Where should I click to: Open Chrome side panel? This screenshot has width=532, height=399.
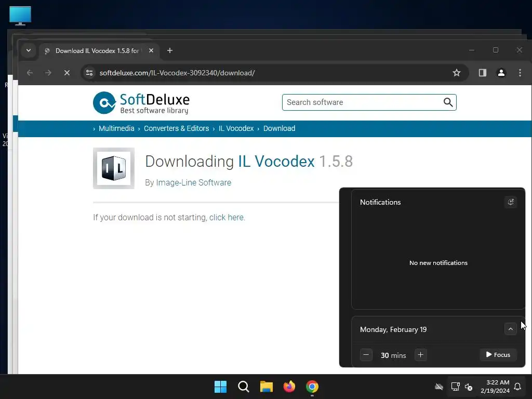[483, 73]
